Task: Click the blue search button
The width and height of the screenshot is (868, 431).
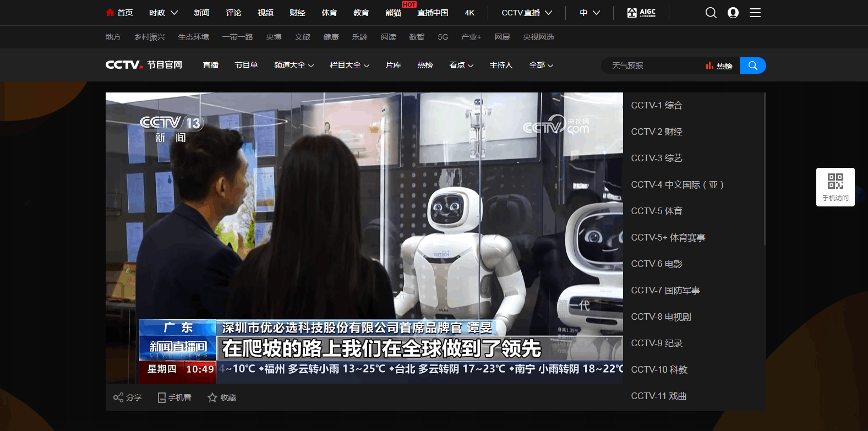Action: tap(753, 66)
